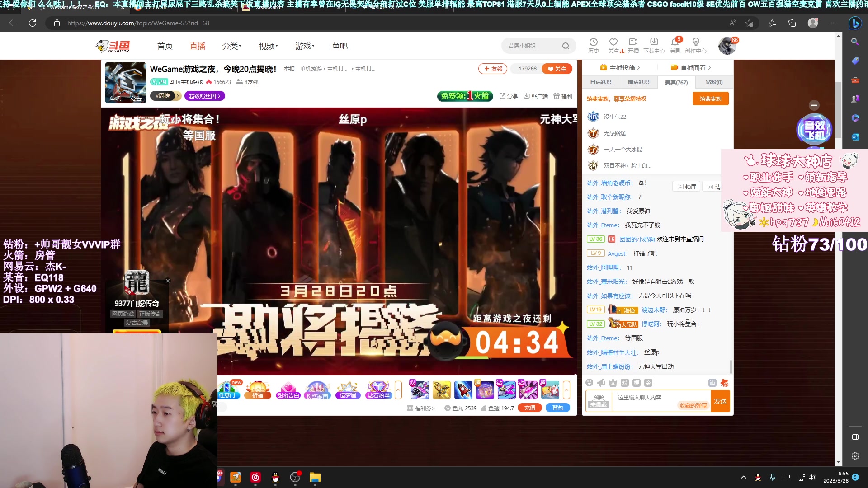Click the 令 command icon in chat toolbar
The image size is (868, 488).
[648, 383]
